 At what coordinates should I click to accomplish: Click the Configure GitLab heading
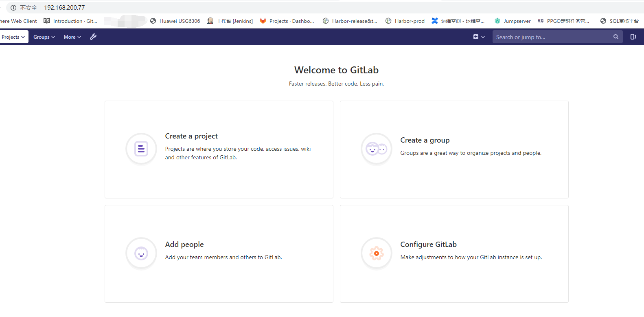pyautogui.click(x=429, y=244)
